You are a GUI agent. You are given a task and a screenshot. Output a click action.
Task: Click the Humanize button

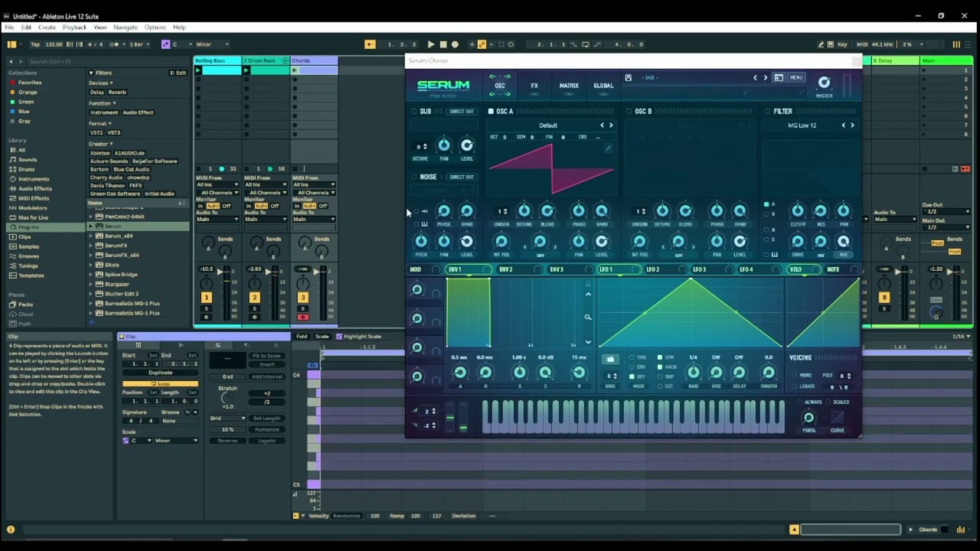click(266, 429)
